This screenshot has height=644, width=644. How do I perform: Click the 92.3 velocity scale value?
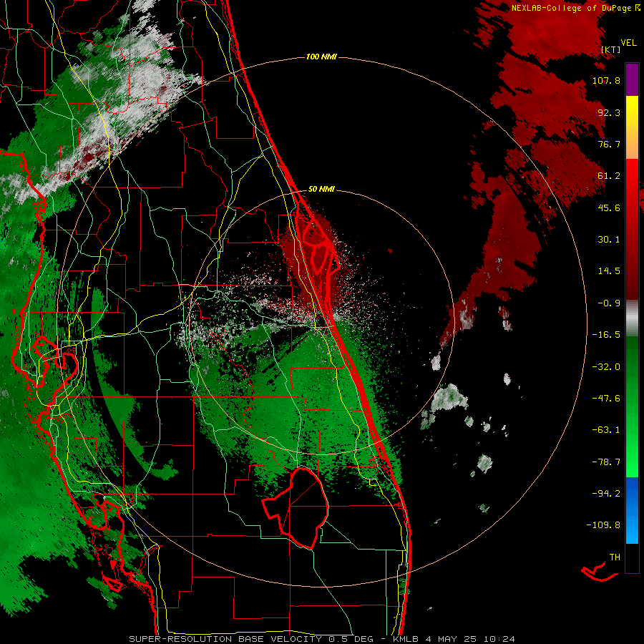pyautogui.click(x=609, y=112)
